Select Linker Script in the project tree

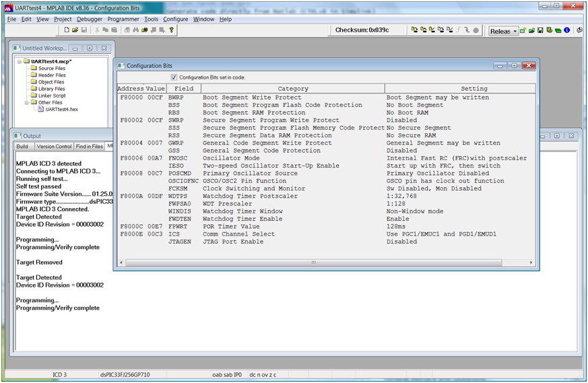(x=52, y=96)
